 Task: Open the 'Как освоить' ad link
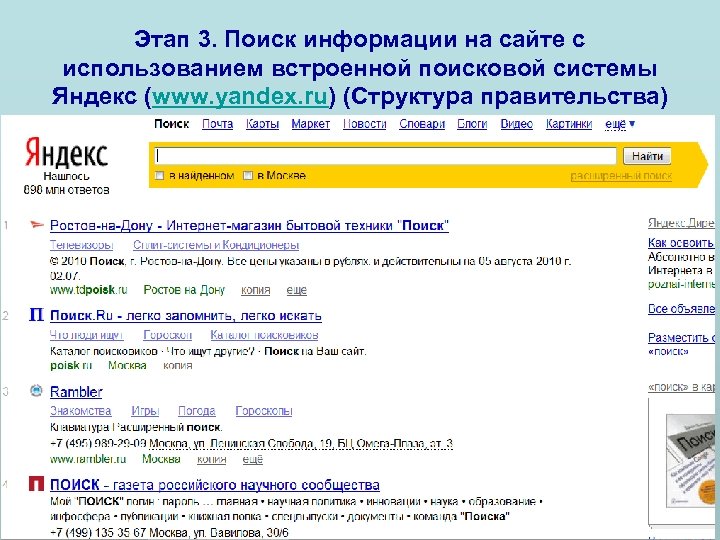[x=681, y=242]
